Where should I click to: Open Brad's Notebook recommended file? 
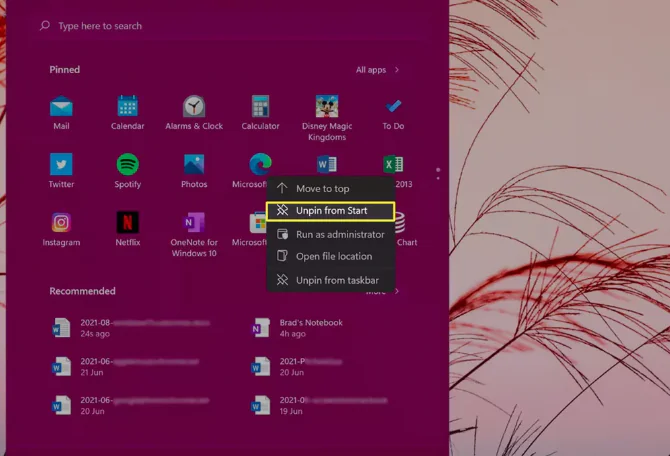[310, 328]
